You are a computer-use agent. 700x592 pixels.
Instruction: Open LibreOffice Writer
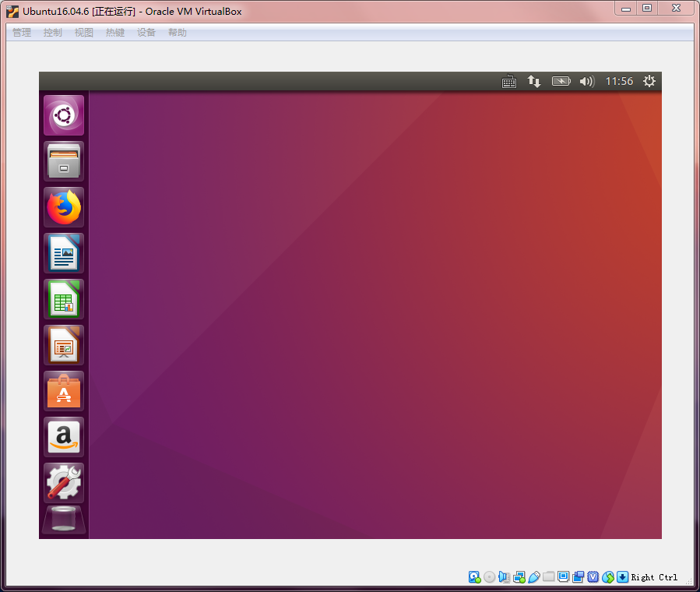click(x=64, y=253)
